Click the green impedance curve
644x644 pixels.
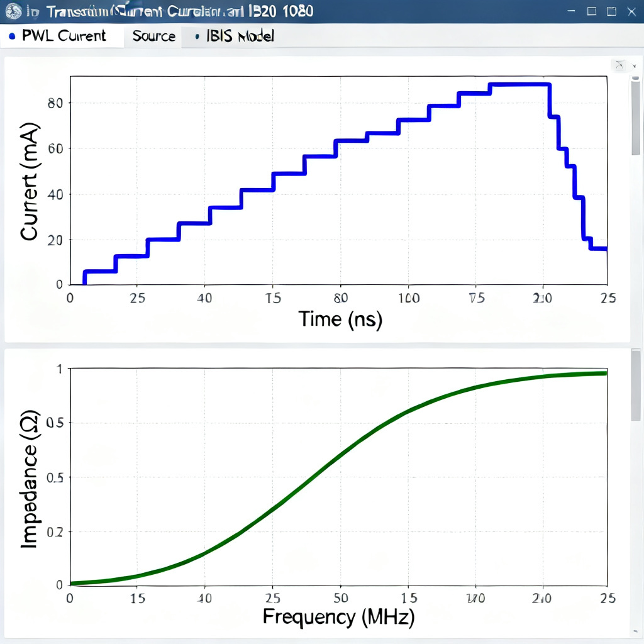pos(341,455)
